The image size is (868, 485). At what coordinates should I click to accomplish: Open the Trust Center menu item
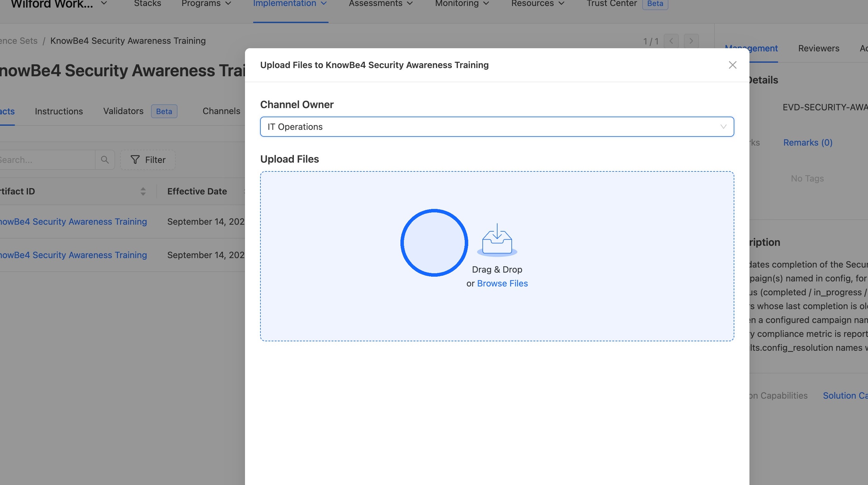pyautogui.click(x=612, y=4)
